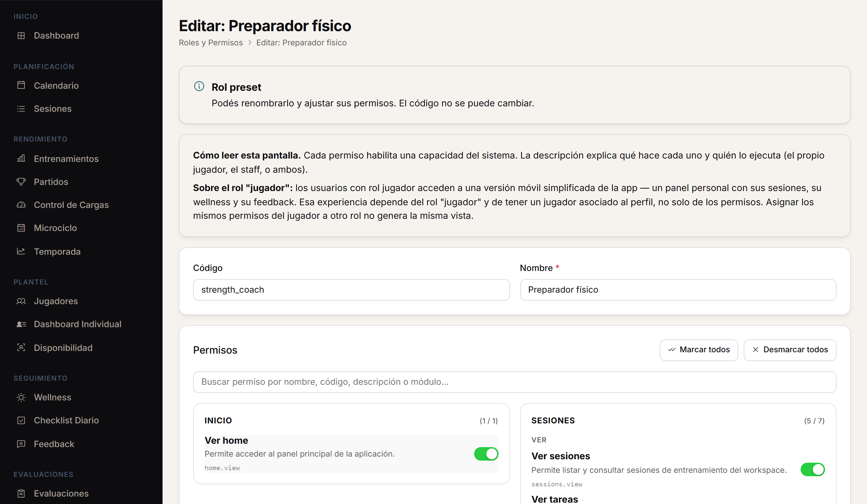Click the Código field with strength_coach
Image resolution: width=867 pixels, height=504 pixels.
pos(351,290)
